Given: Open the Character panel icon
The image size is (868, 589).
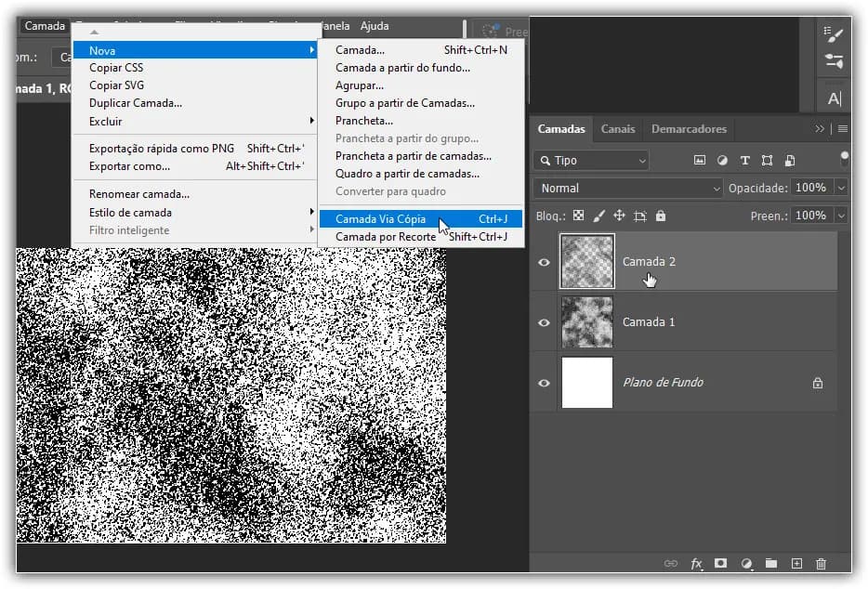Looking at the screenshot, I should click(x=835, y=98).
